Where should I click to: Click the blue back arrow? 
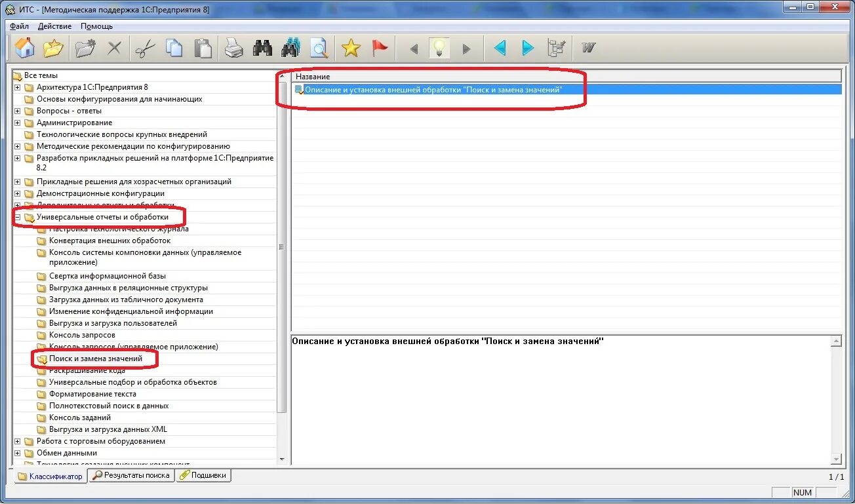(x=500, y=48)
